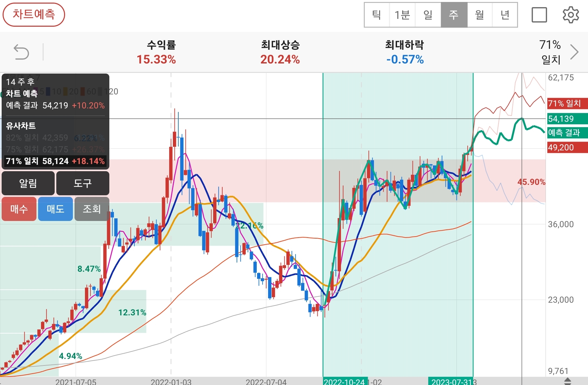Image resolution: width=588 pixels, height=385 pixels.
Task: Select the 일 daily tab
Action: 428,15
